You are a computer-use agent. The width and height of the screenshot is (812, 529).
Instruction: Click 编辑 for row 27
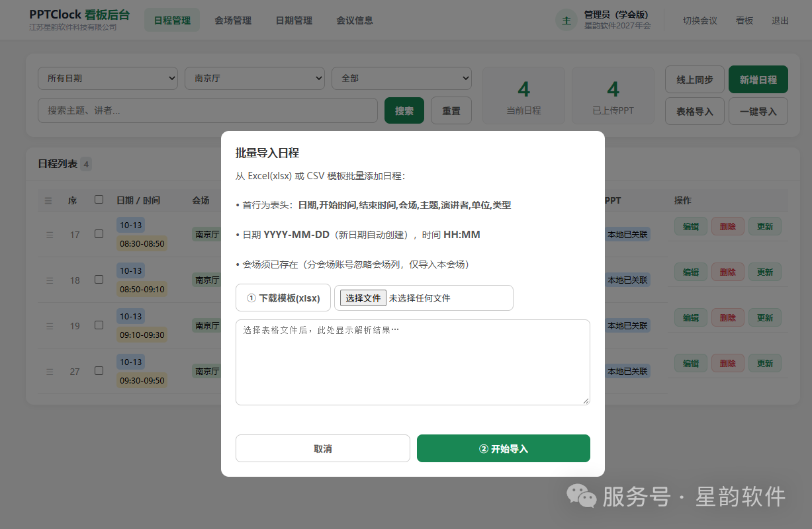691,363
